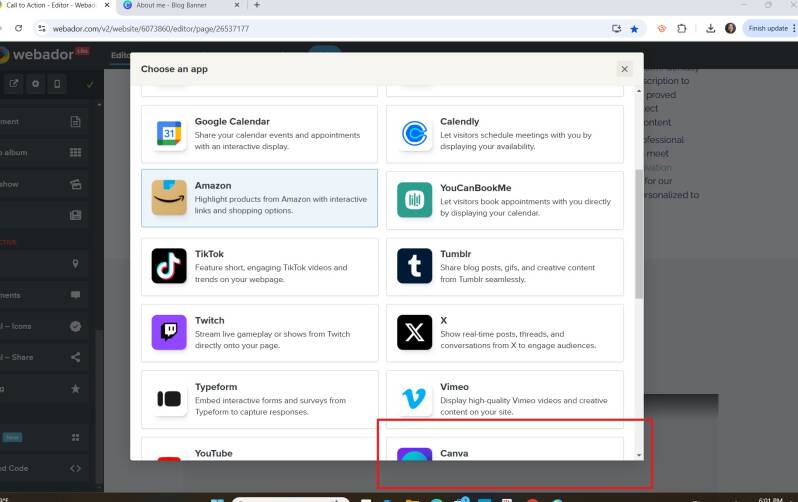The image size is (798, 502).
Task: Click the comments bubble icon in sidebar
Action: (75, 295)
